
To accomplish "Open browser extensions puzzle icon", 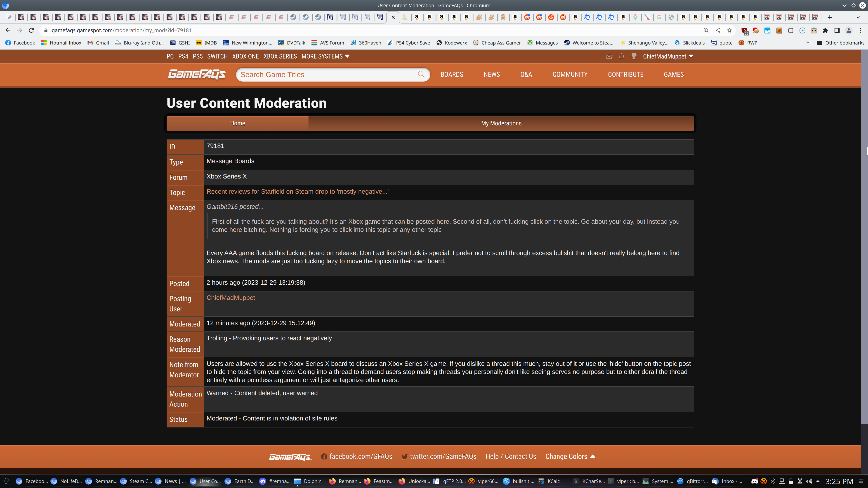I will [x=825, y=30].
